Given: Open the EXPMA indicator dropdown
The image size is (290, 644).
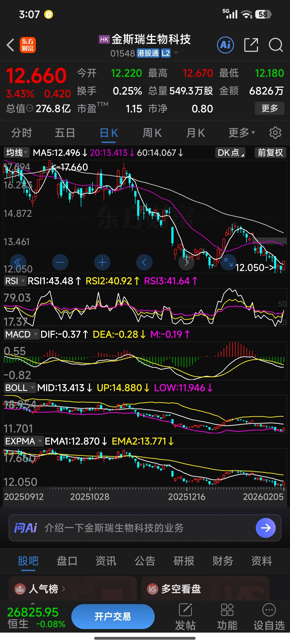Looking at the screenshot, I should pos(23,441).
